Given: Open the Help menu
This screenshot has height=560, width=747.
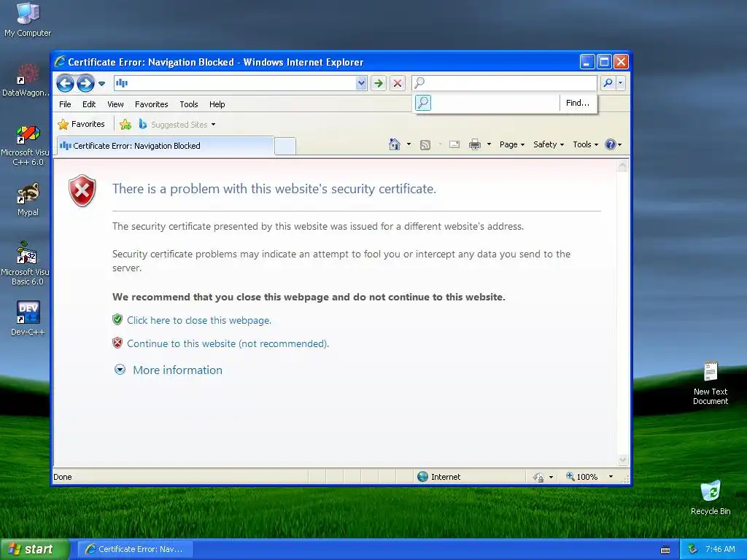Looking at the screenshot, I should coord(217,104).
